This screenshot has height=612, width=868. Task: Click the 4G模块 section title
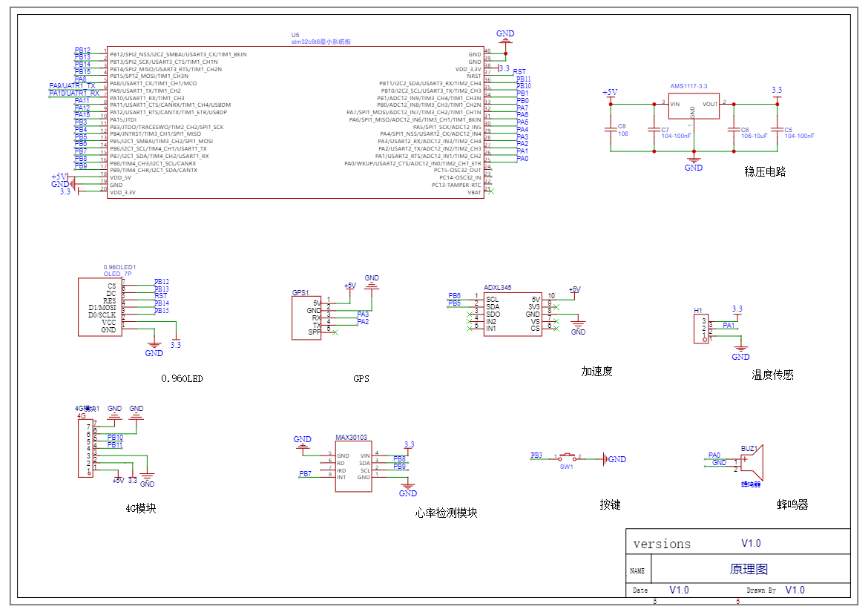tap(141, 508)
